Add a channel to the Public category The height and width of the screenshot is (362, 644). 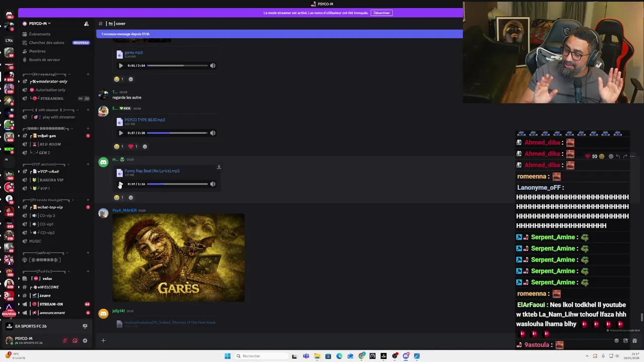[x=88, y=271]
